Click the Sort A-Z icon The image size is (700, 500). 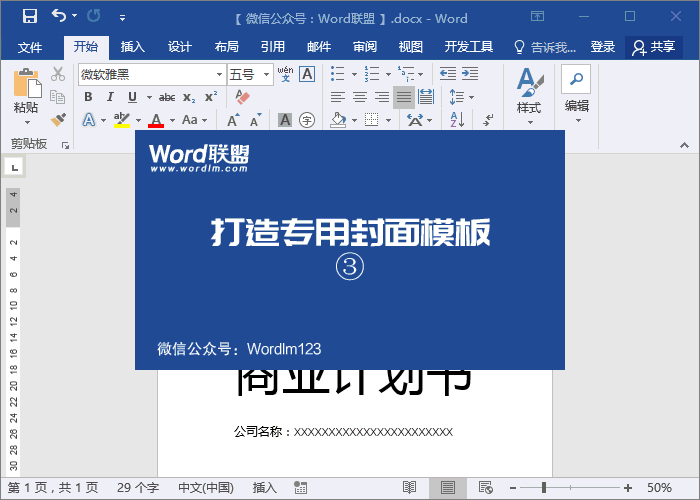[457, 120]
